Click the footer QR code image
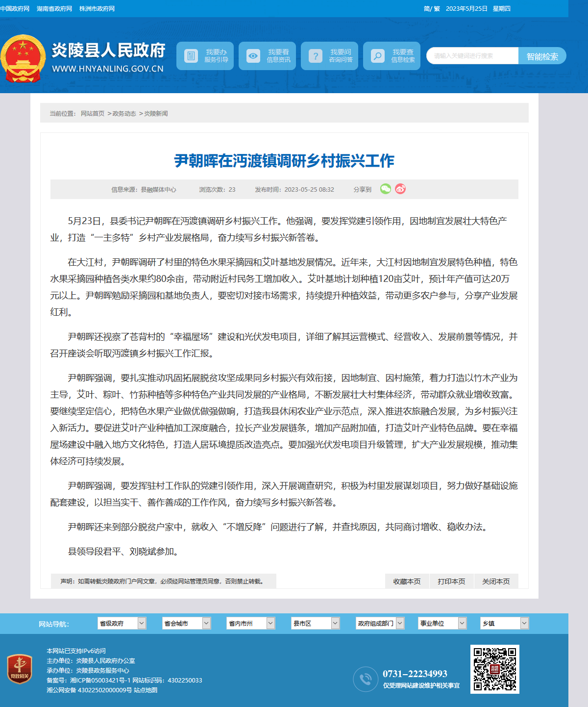The width and height of the screenshot is (588, 707). [x=494, y=669]
